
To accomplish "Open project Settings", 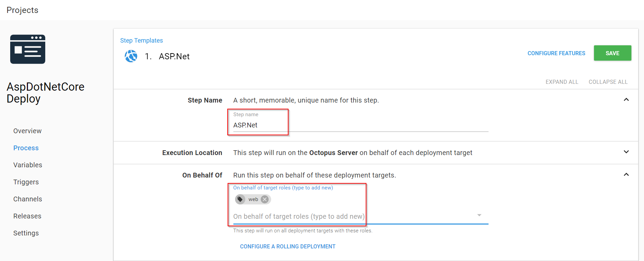I will (x=26, y=233).
